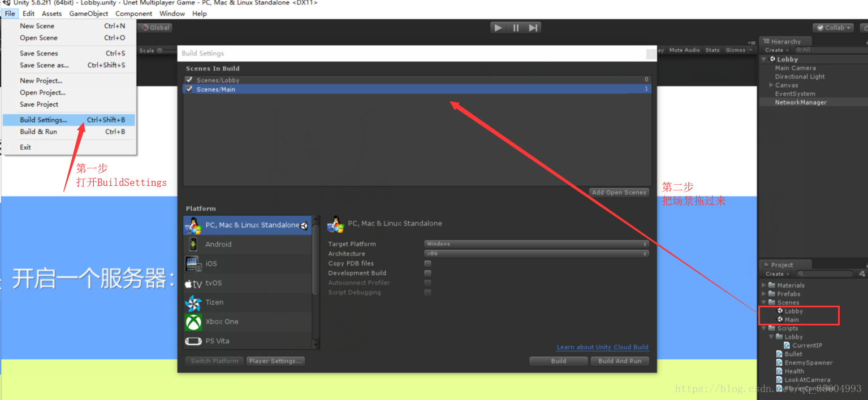This screenshot has height=400, width=868.
Task: Click the Unity scene icon beside Lobby in Hierarchy
Action: [x=772, y=59]
